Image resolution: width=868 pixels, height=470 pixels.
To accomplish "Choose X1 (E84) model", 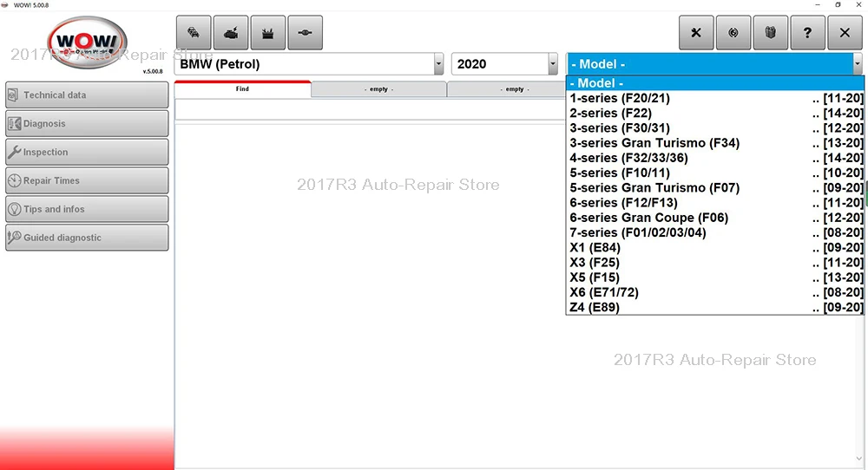I will 714,247.
